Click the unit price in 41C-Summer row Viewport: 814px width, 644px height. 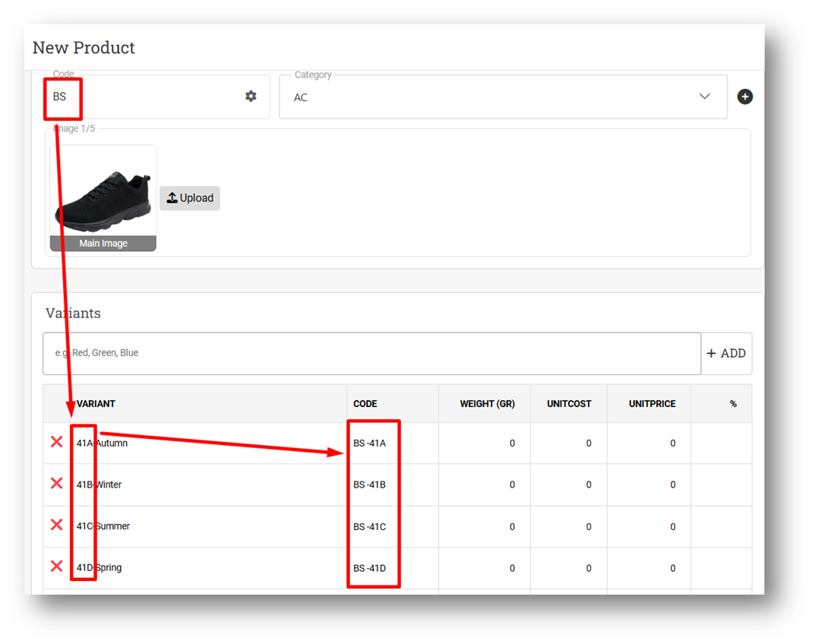pos(673,526)
